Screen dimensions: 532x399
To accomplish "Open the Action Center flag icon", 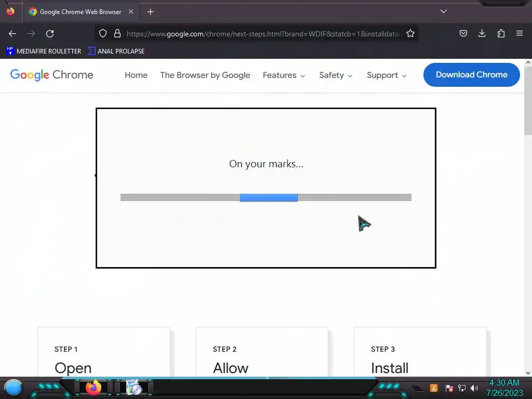I will coord(449,388).
